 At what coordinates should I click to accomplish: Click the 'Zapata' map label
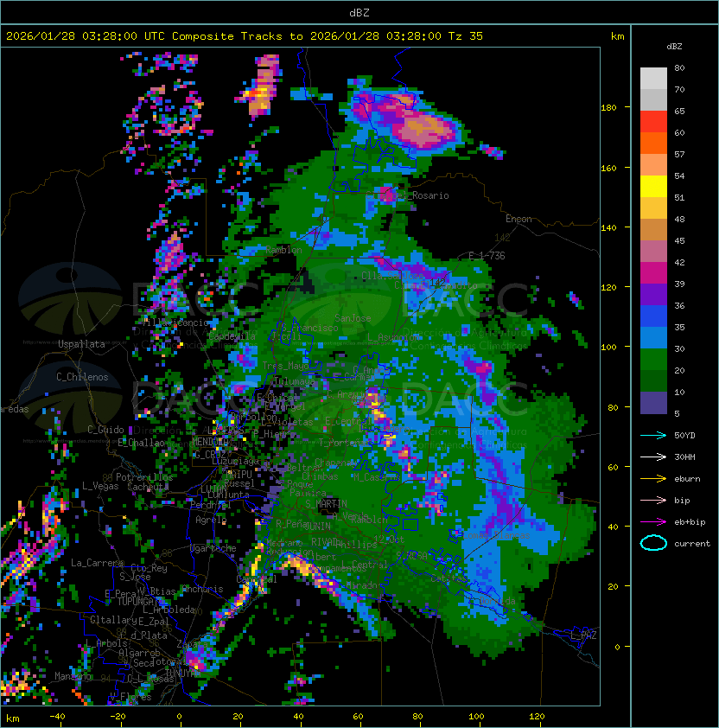point(192,644)
